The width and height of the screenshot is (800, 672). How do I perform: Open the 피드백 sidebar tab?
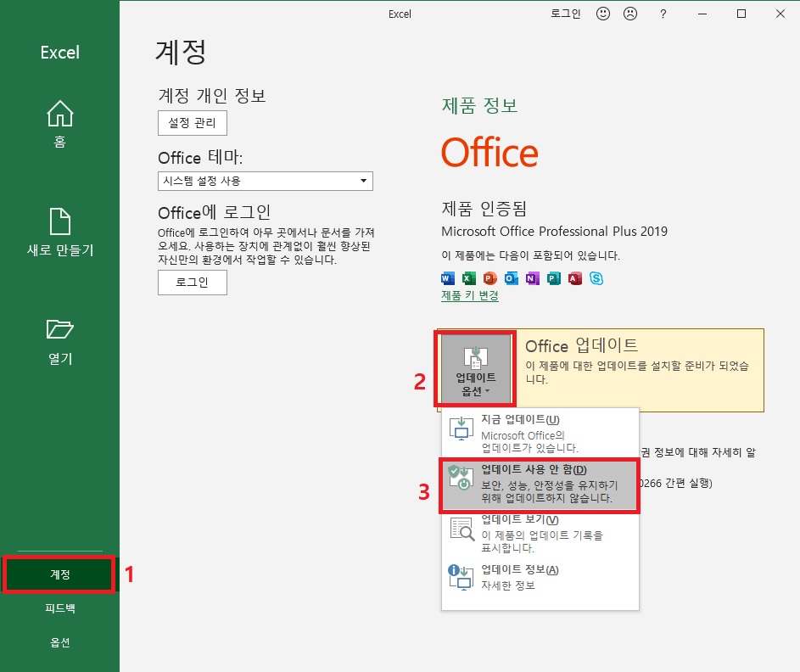coord(59,608)
